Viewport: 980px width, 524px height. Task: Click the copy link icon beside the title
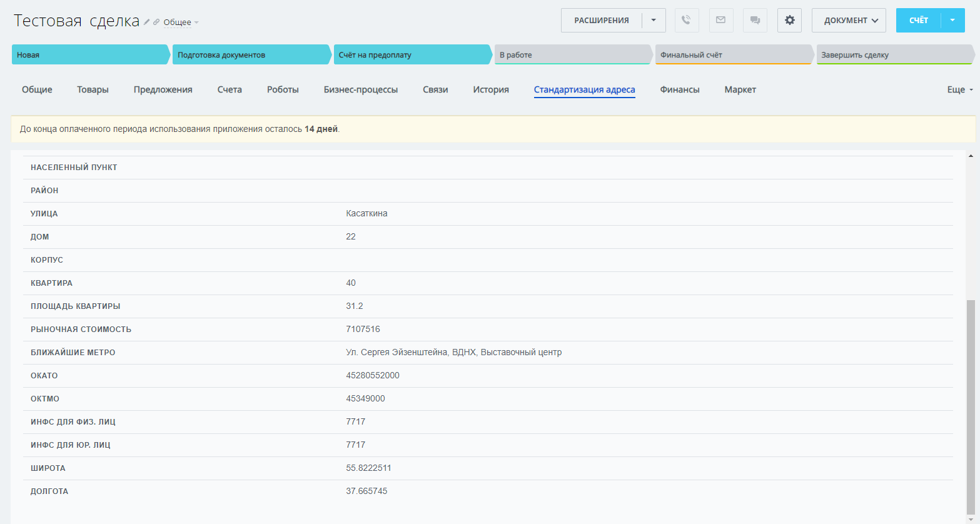click(156, 22)
